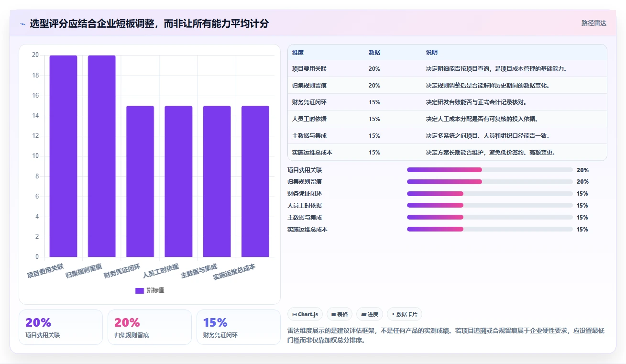This screenshot has width=626, height=364.
Task: Click description 决定明细能否按项目查询
Action: pyautogui.click(x=496, y=69)
